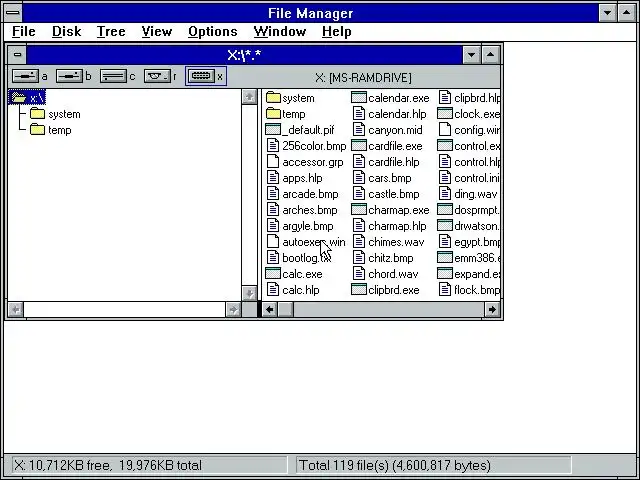Image resolution: width=640 pixels, height=480 pixels.
Task: Click chimes.wav file name
Action: pyautogui.click(x=396, y=242)
